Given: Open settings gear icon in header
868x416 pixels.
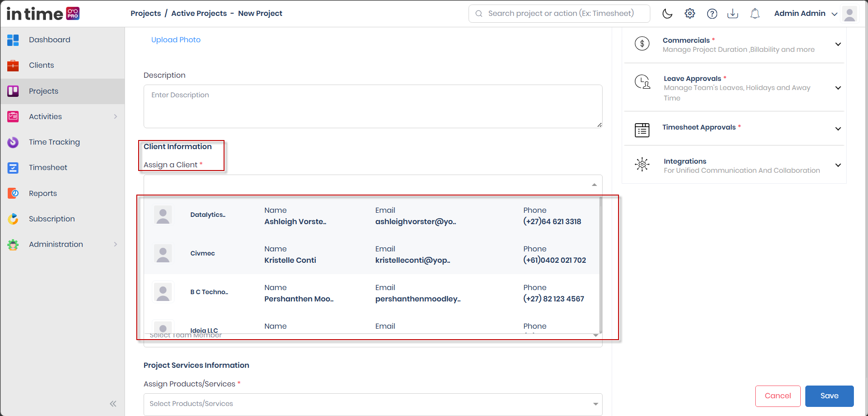Looking at the screenshot, I should (x=690, y=14).
